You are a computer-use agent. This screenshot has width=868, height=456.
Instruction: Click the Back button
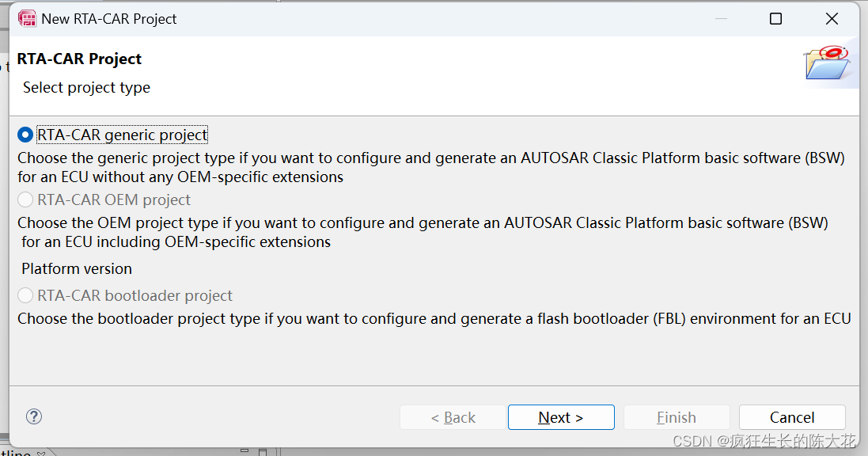pyautogui.click(x=453, y=417)
